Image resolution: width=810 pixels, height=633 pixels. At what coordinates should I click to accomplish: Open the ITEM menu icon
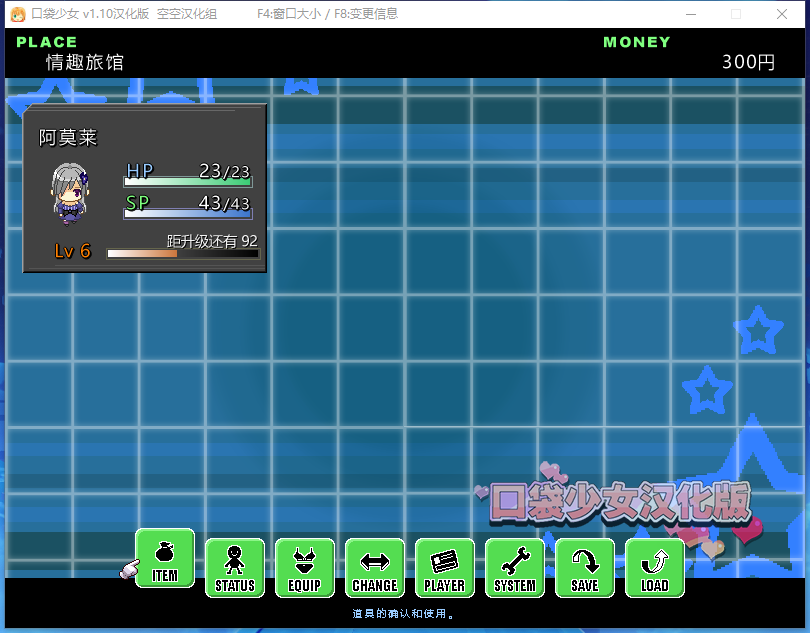[x=165, y=558]
